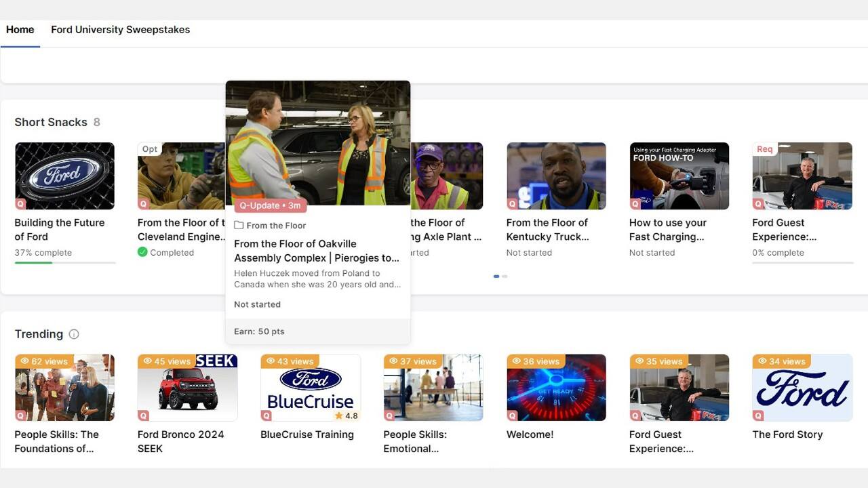Select second carousel page dot
Screen dimensions: 868x488
tap(505, 277)
